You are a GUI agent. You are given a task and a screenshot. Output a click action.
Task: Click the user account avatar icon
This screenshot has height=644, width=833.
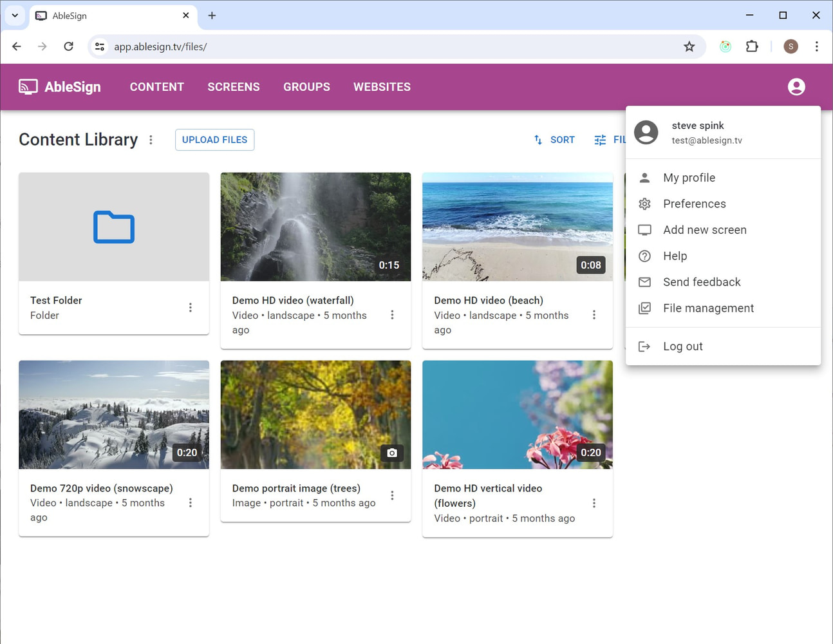click(796, 86)
